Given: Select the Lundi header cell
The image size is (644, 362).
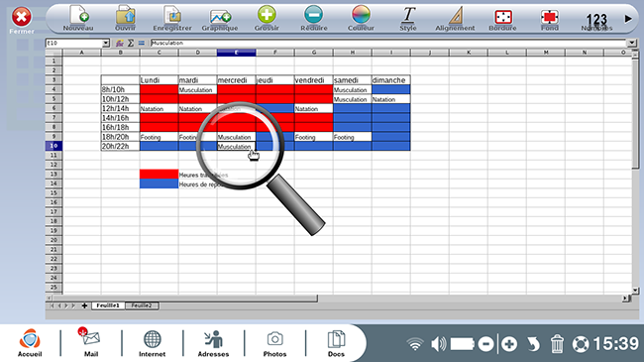Looking at the screenshot, I should coord(159,79).
